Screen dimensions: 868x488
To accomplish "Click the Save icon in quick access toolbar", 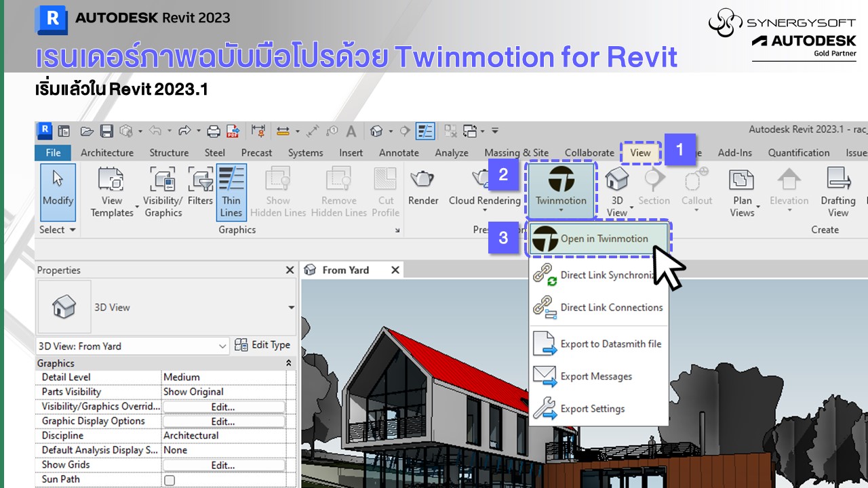I will (x=106, y=131).
